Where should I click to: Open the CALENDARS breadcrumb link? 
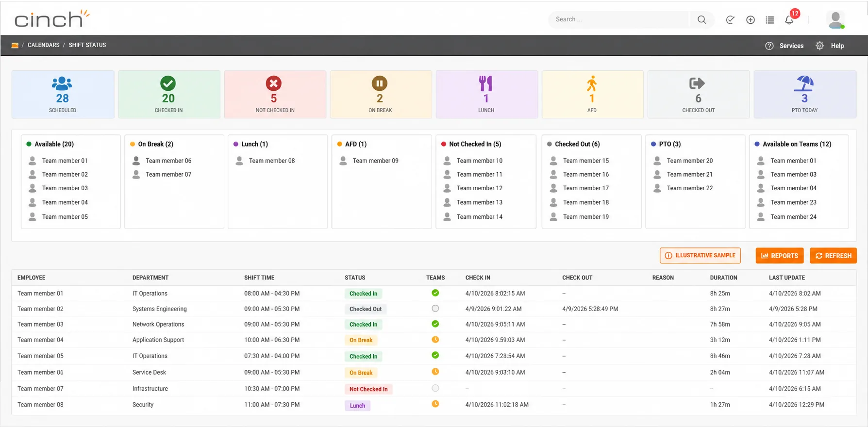tap(44, 45)
